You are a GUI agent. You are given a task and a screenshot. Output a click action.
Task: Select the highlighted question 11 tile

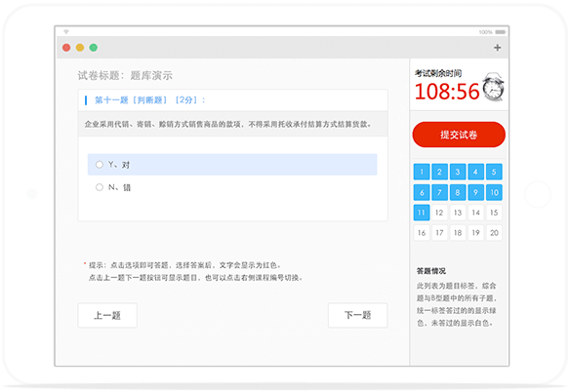pos(422,213)
